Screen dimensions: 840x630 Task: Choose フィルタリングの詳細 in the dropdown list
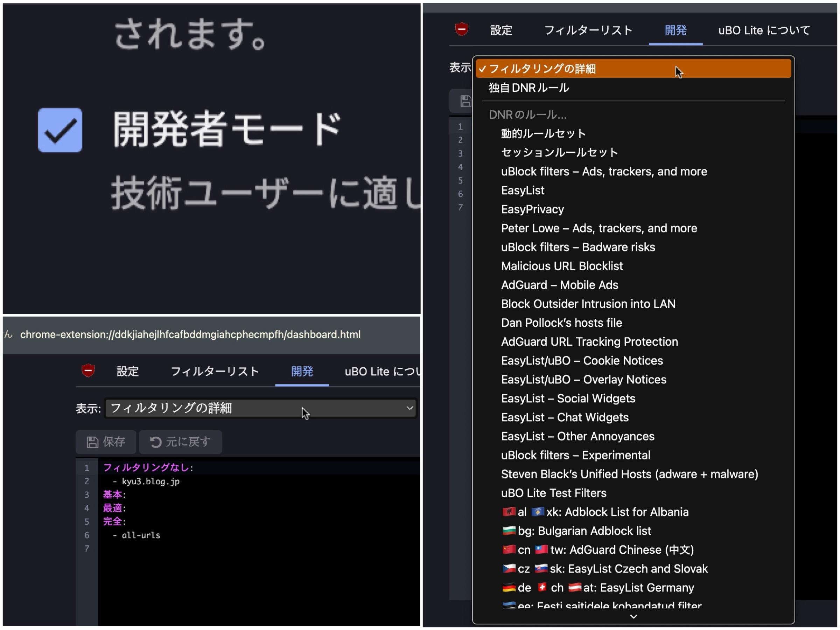point(633,69)
